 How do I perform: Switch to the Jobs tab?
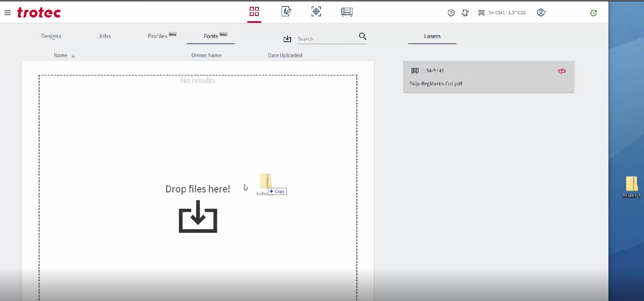coord(104,36)
